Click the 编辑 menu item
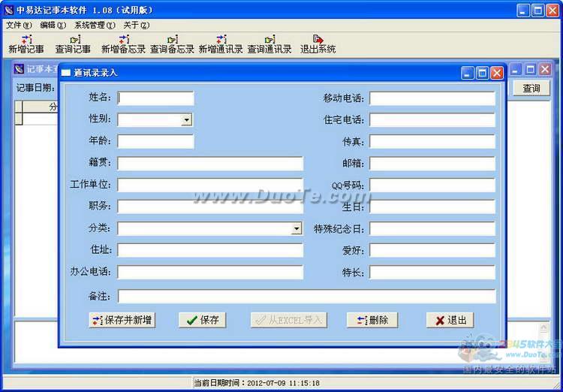Image resolution: width=563 pixels, height=392 pixels. pos(53,25)
